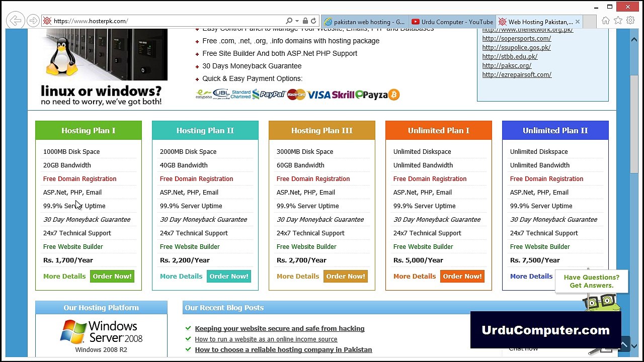Open a new blank tab button
The height and width of the screenshot is (362, 644).
click(x=590, y=22)
